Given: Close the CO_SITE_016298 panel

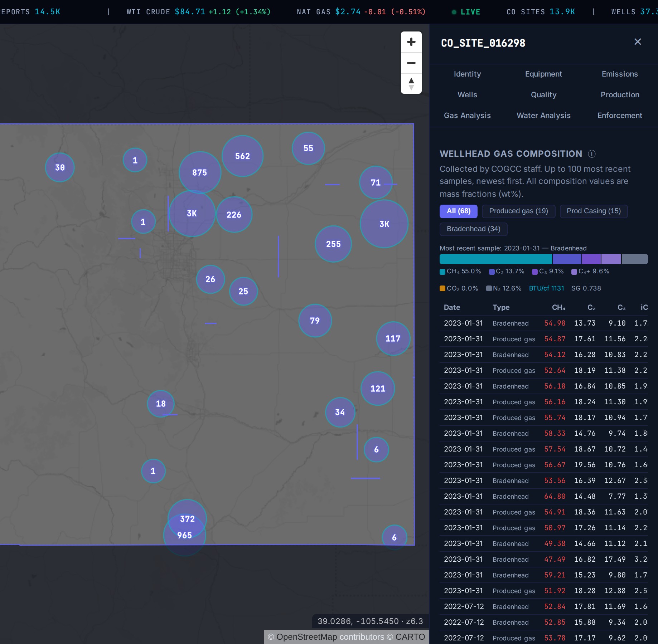Looking at the screenshot, I should [x=638, y=42].
